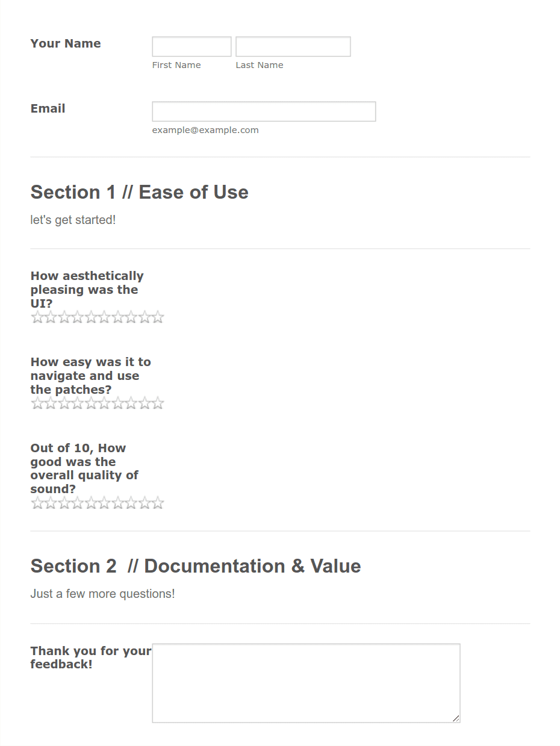The height and width of the screenshot is (746, 560).
Task: Rate patch navigation with the third star
Action: coord(64,403)
